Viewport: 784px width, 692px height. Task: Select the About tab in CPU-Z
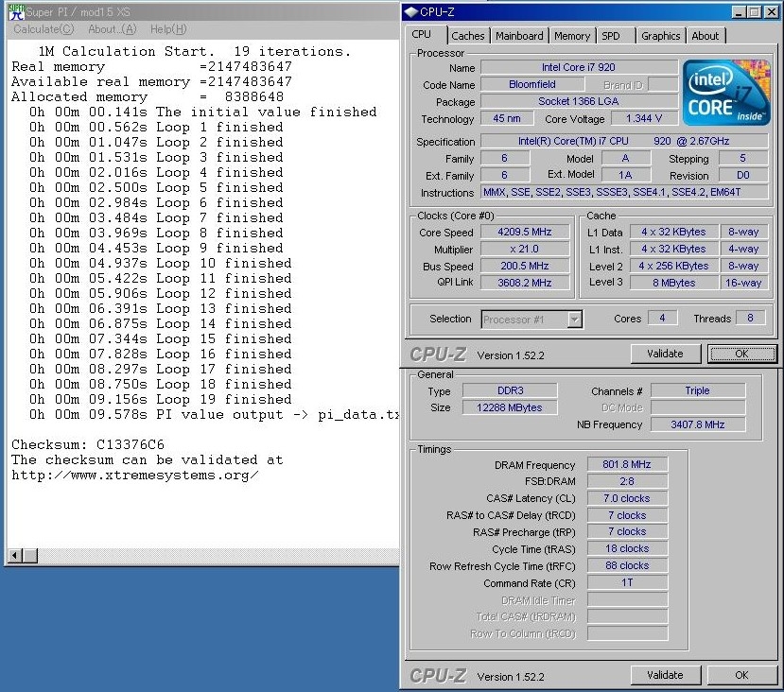click(705, 36)
